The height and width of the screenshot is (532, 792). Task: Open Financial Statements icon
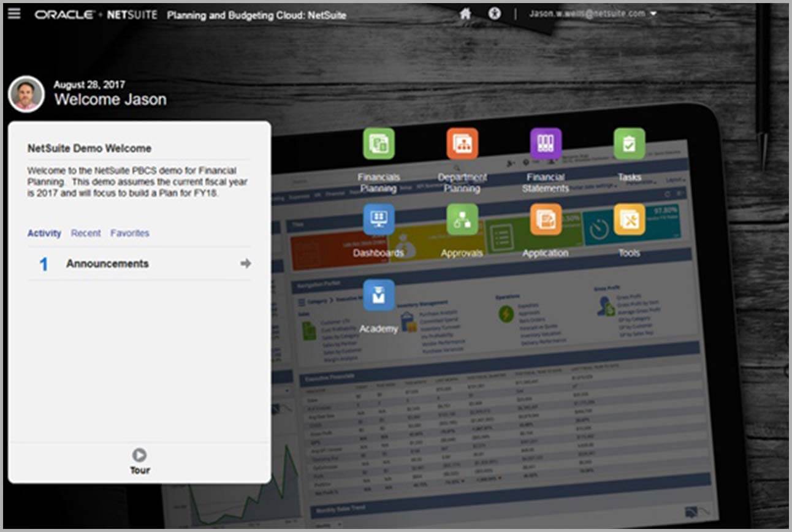point(546,144)
